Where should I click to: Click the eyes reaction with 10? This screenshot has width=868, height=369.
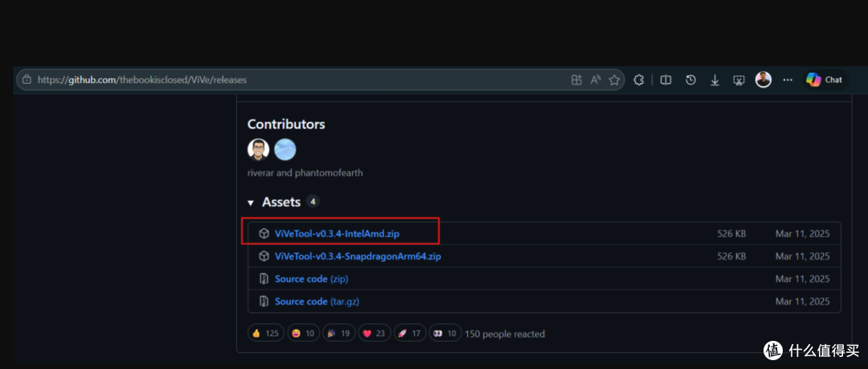(x=445, y=334)
